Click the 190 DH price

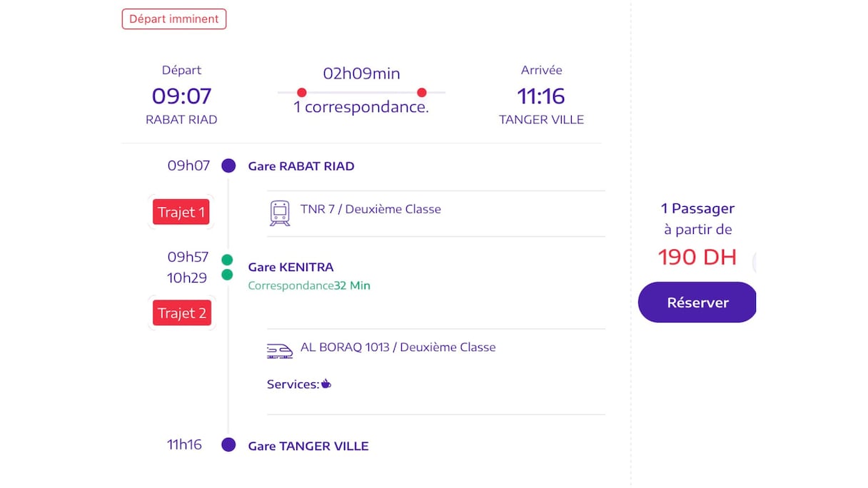697,257
